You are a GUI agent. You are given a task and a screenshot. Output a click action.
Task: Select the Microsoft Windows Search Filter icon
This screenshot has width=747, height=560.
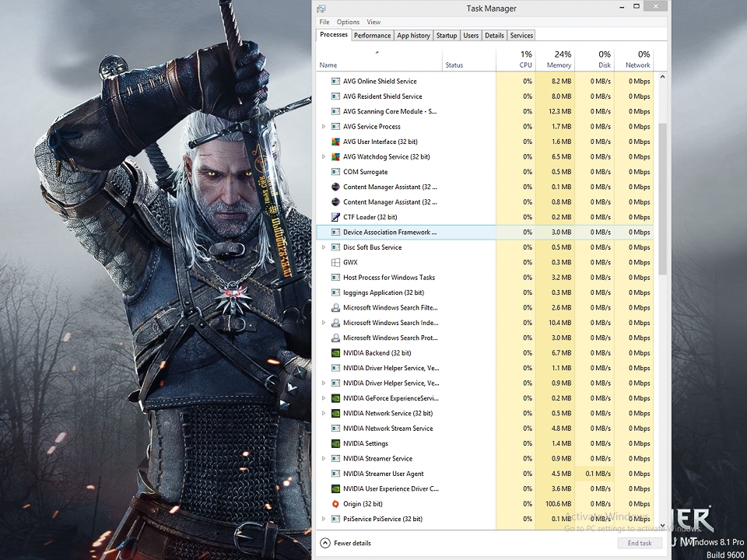click(335, 308)
